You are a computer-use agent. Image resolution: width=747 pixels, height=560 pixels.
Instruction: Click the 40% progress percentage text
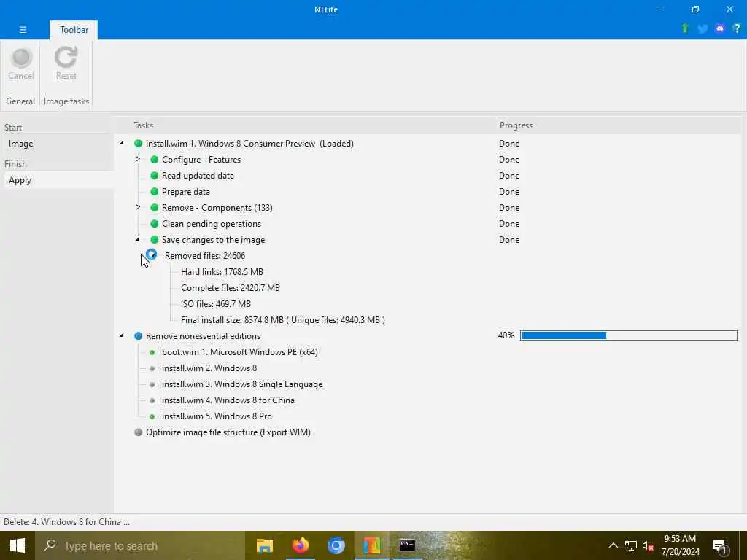tap(506, 335)
